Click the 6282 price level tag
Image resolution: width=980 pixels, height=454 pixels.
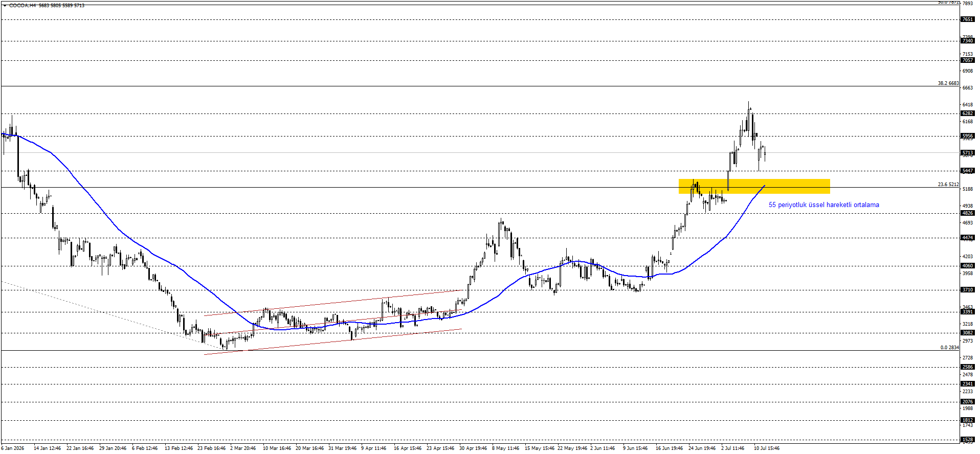968,113
